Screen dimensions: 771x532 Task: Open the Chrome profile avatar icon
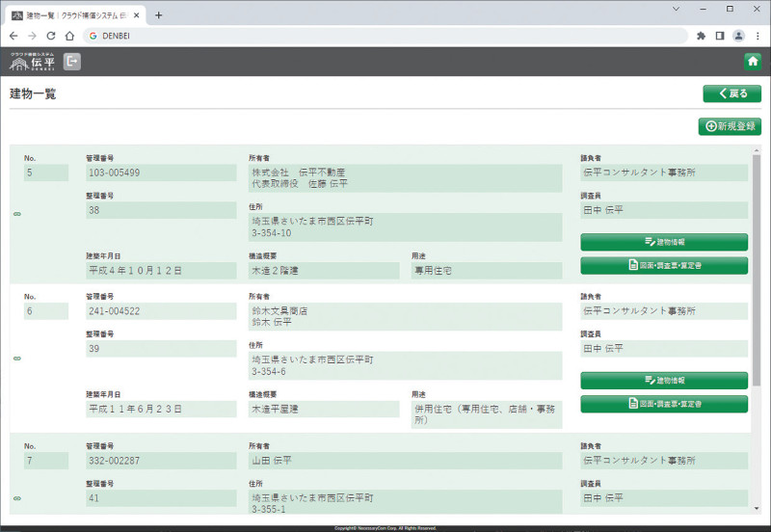[x=738, y=36]
